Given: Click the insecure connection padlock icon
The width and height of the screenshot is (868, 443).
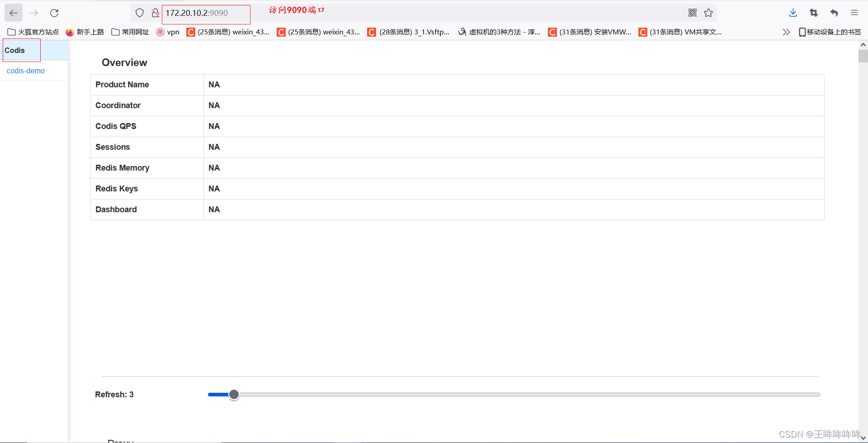Looking at the screenshot, I should [x=155, y=13].
